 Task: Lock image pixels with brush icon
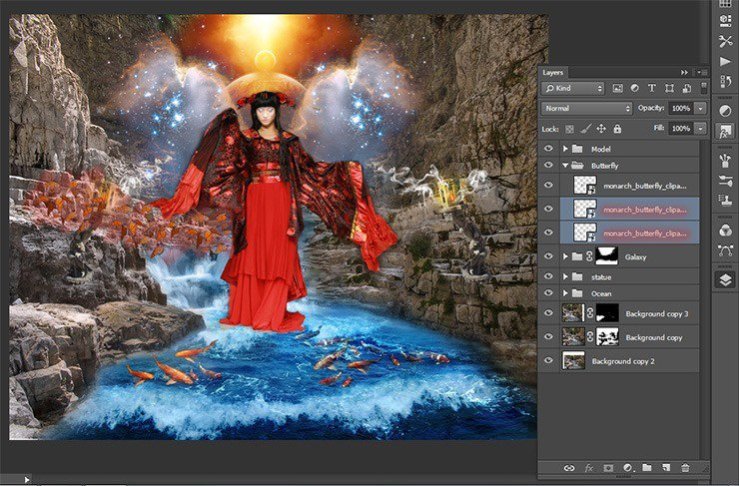[585, 129]
